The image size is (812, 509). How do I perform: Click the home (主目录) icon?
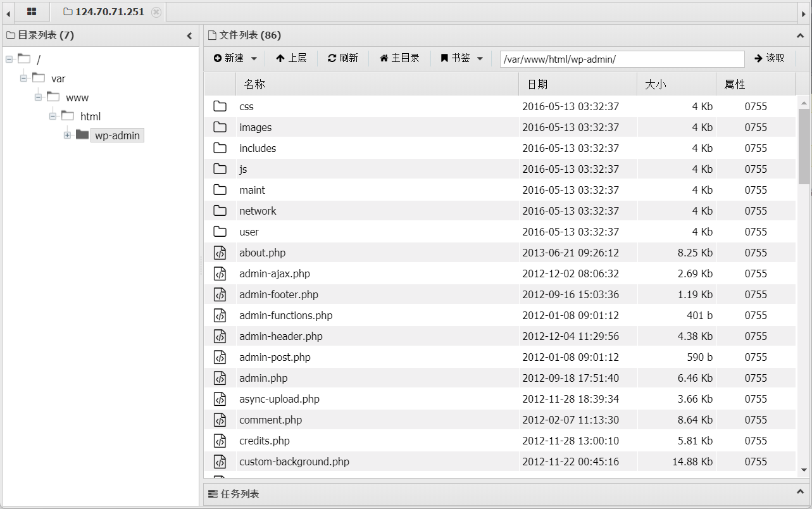(x=385, y=58)
